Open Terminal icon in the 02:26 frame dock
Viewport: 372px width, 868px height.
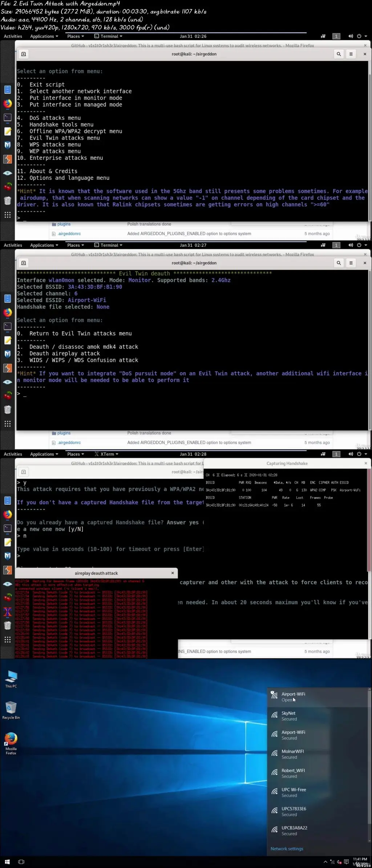click(x=8, y=117)
